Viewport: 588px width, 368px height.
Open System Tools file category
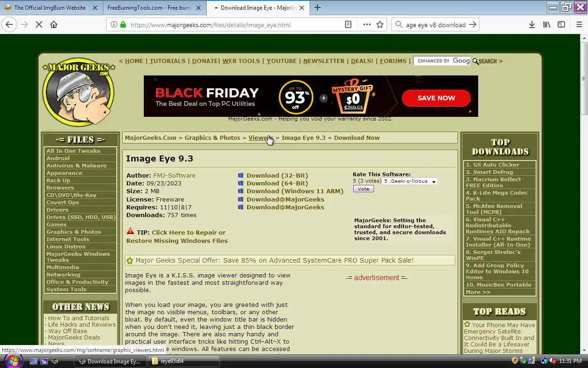pyautogui.click(x=66, y=289)
